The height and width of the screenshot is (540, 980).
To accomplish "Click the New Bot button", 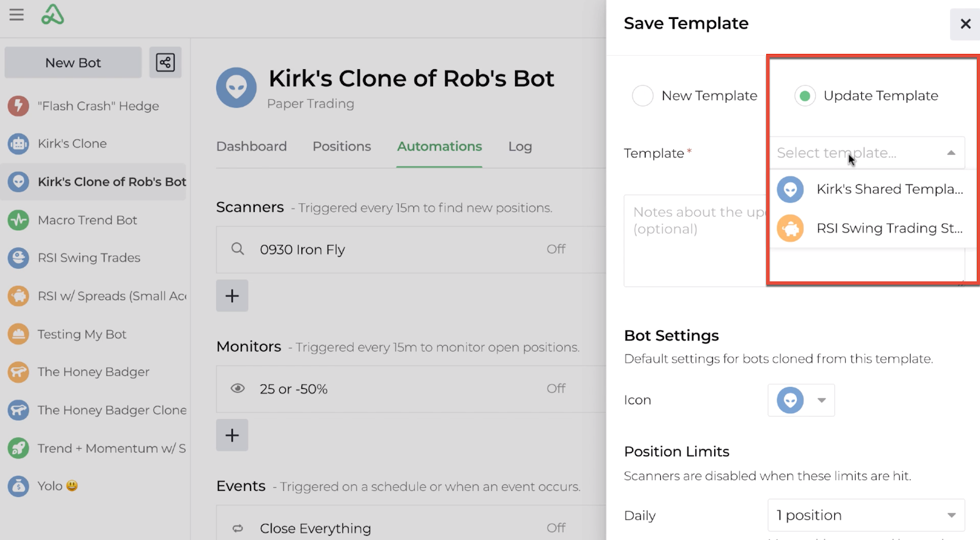I will coord(73,62).
